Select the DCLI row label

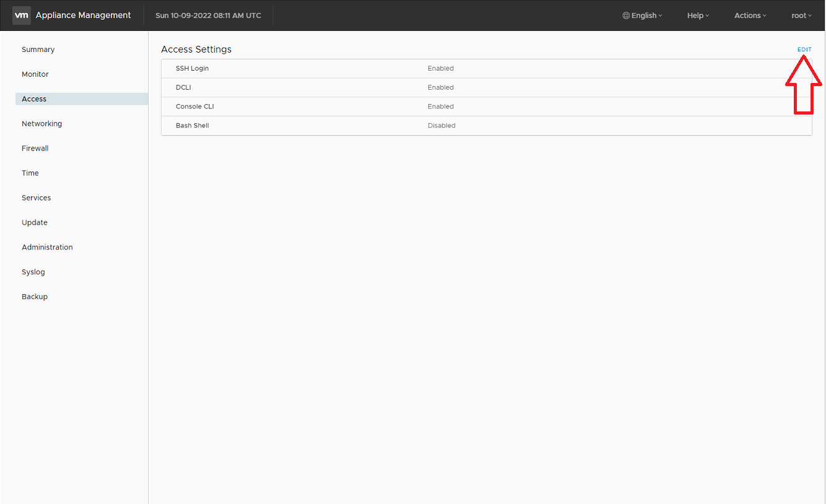tap(183, 88)
